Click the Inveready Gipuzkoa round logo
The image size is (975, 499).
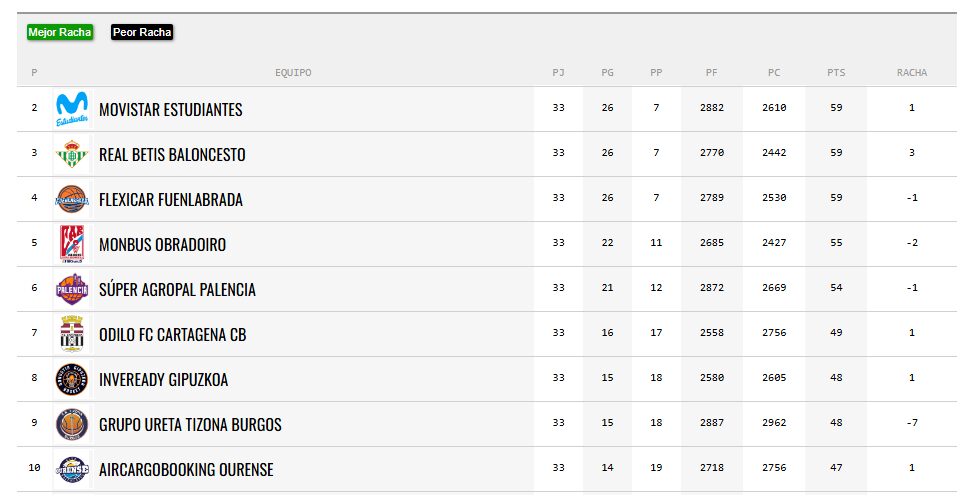pos(72,379)
